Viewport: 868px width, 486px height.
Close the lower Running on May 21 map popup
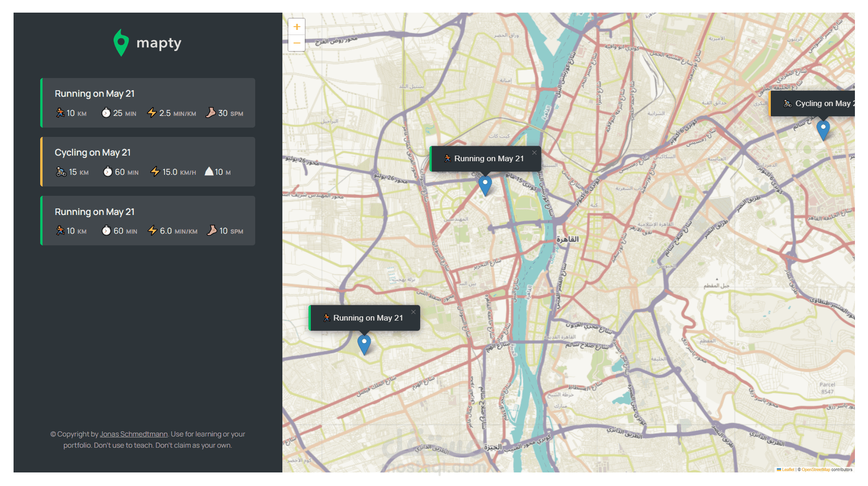pos(413,312)
